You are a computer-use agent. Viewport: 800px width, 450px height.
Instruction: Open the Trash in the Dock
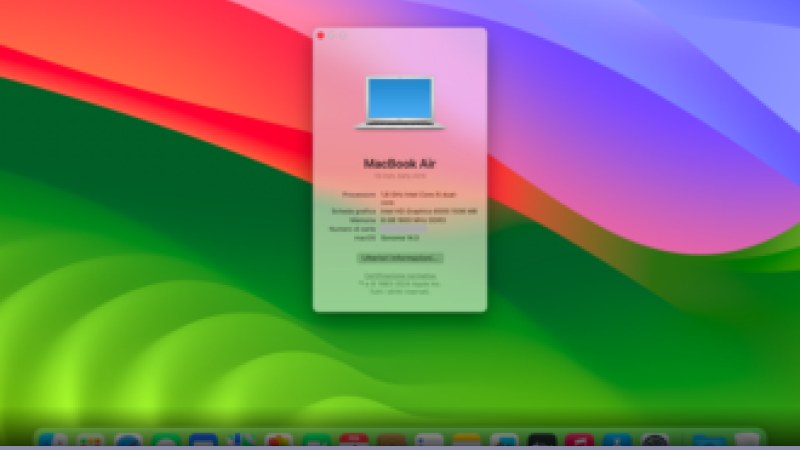[x=747, y=441]
